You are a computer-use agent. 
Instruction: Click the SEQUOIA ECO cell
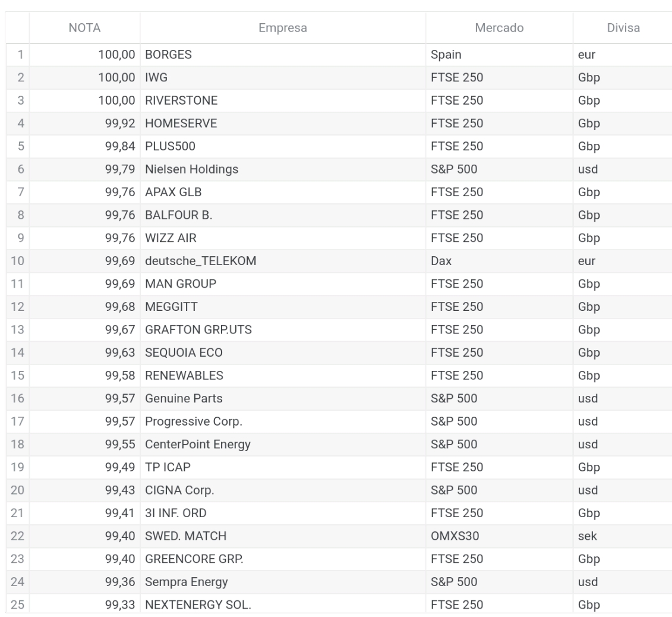click(283, 353)
